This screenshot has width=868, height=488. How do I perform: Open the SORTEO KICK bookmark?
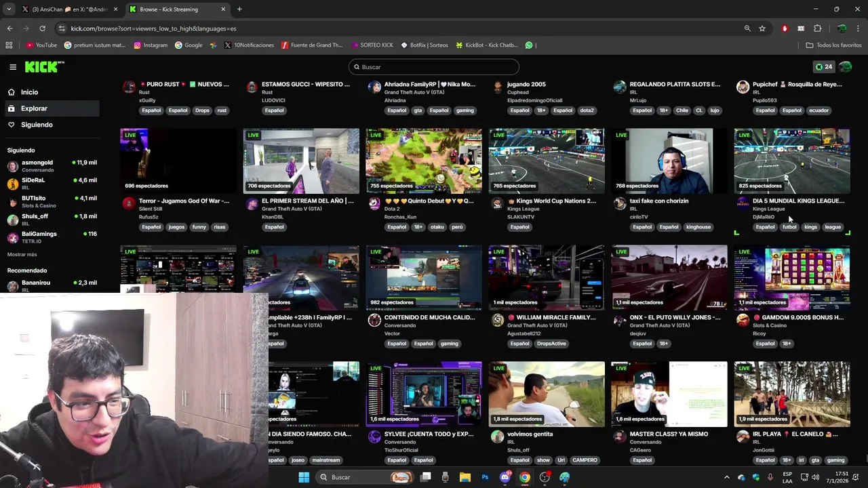click(x=372, y=45)
